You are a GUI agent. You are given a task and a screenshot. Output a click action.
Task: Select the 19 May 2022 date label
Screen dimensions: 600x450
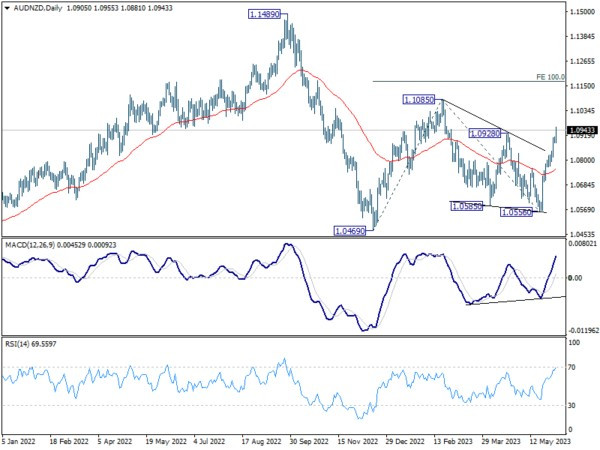(x=166, y=441)
